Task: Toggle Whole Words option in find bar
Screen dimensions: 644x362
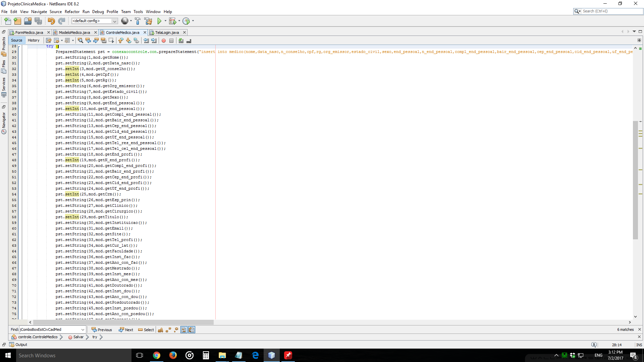Action: pos(168,330)
